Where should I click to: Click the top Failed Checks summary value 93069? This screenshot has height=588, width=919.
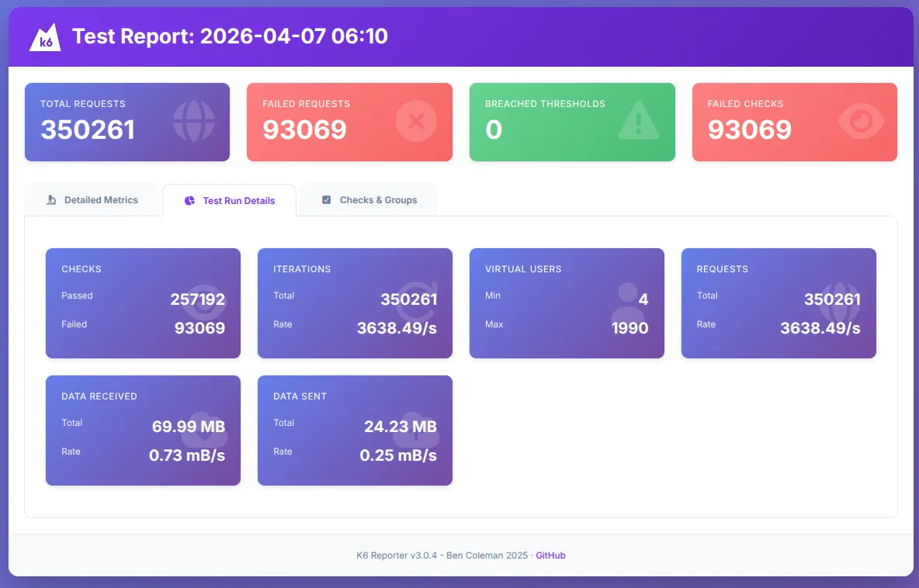(x=750, y=130)
